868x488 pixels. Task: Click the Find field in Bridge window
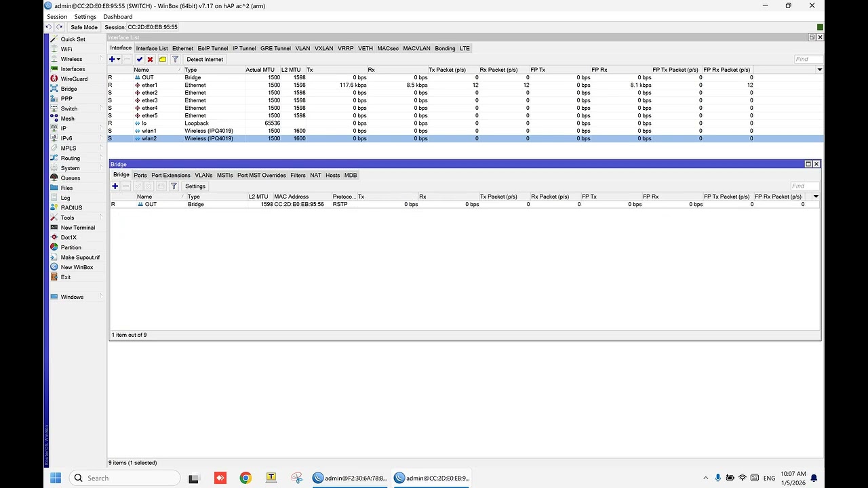click(805, 186)
